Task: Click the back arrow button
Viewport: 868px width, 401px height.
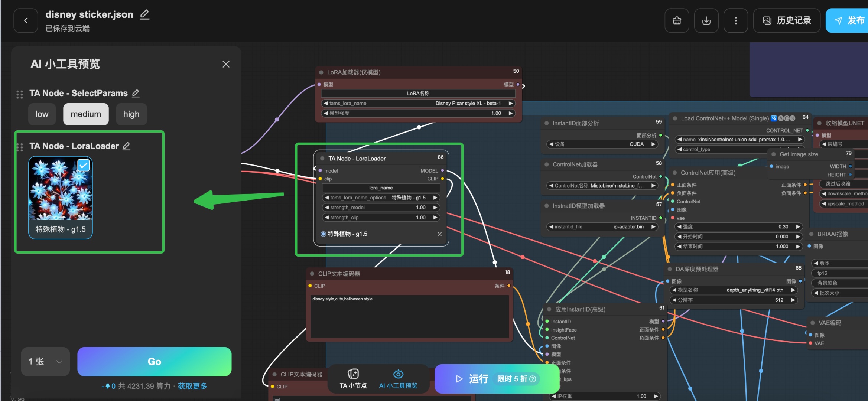Action: coord(26,21)
